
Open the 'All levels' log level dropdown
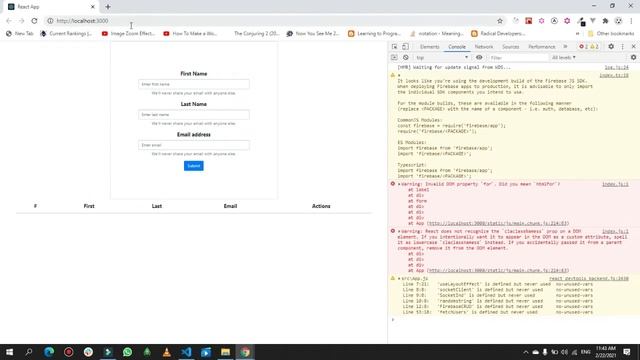coord(564,58)
